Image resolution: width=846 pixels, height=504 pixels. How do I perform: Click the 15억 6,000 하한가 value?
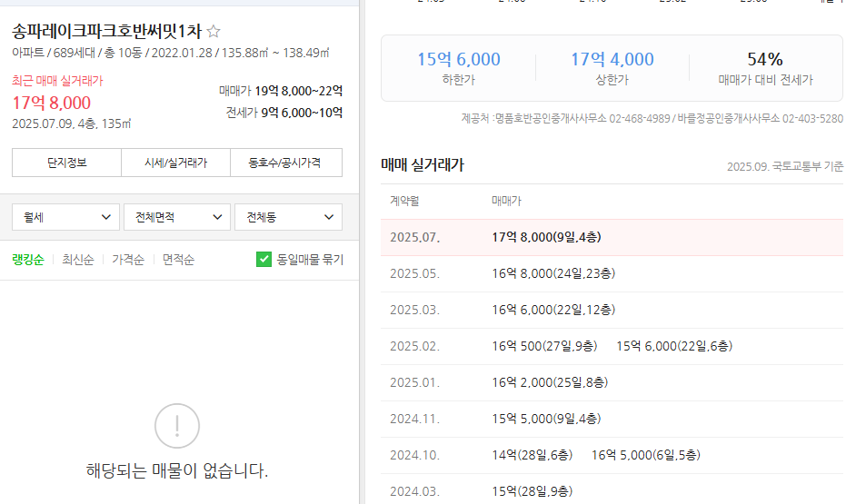pos(459,59)
